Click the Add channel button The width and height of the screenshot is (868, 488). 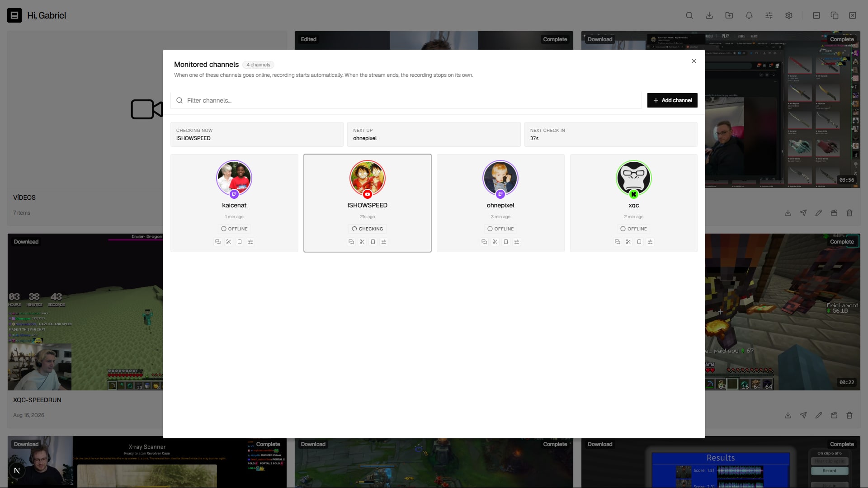coord(672,100)
